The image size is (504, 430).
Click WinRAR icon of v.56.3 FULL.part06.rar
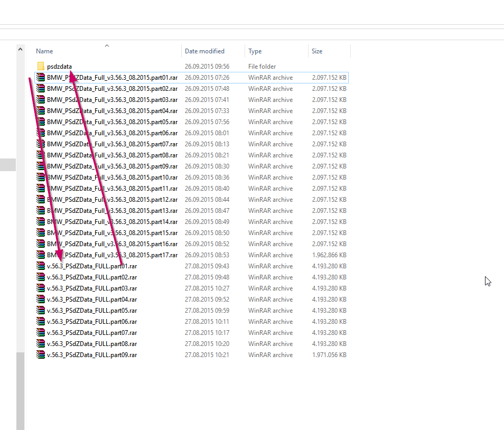click(41, 321)
